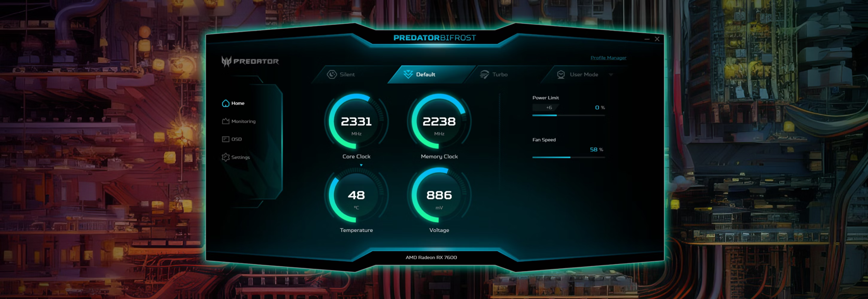
Task: Click the Core Clock label
Action: 356,156
